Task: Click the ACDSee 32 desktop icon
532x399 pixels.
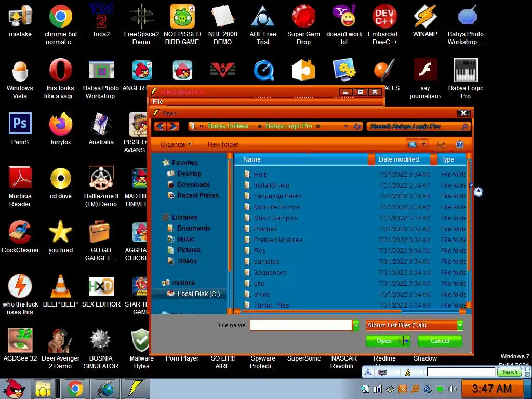Action: click(x=20, y=345)
